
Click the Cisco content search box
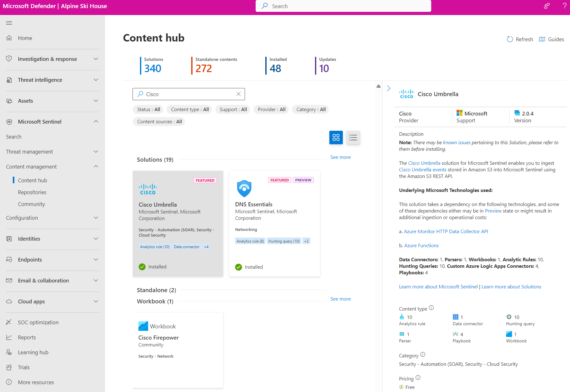[x=188, y=94]
